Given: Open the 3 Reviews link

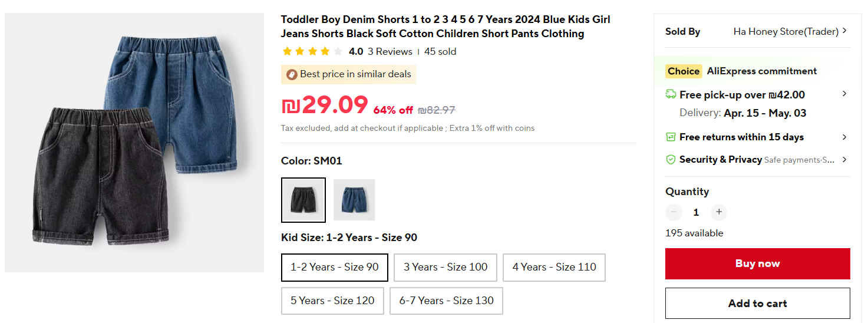Looking at the screenshot, I should (x=390, y=52).
